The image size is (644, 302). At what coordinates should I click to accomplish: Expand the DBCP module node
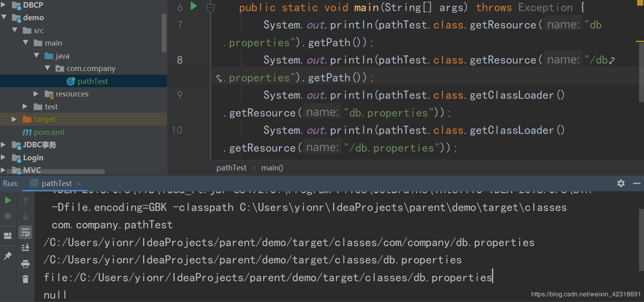pos(3,5)
